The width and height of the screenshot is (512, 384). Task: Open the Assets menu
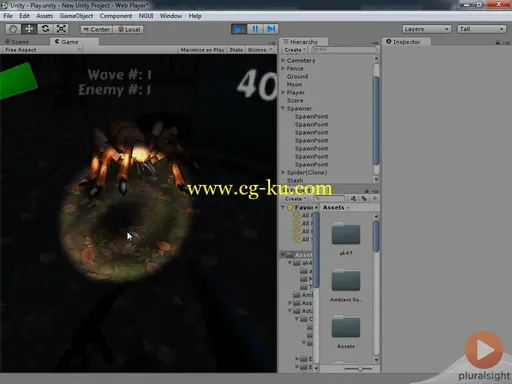[45, 16]
